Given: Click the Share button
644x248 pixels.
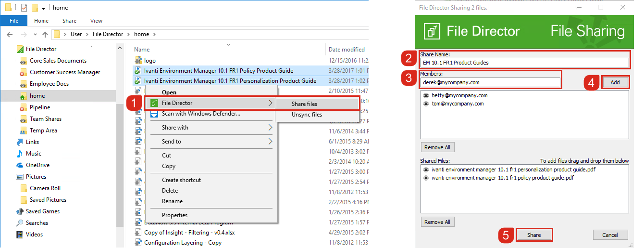Looking at the screenshot, I should click(x=533, y=235).
